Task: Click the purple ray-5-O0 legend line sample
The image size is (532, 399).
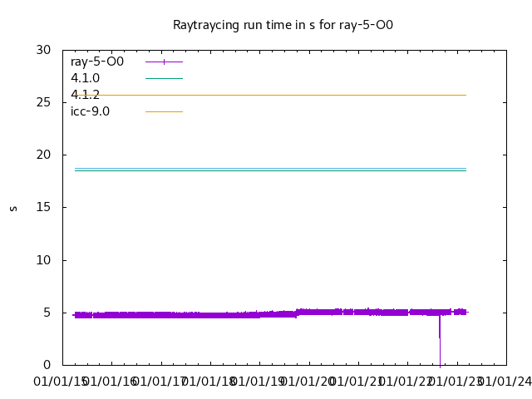Action: pos(164,62)
